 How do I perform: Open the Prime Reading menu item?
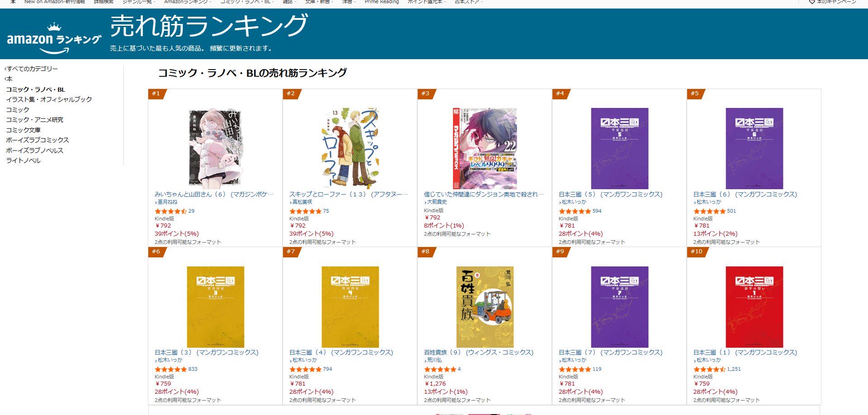[382, 2]
